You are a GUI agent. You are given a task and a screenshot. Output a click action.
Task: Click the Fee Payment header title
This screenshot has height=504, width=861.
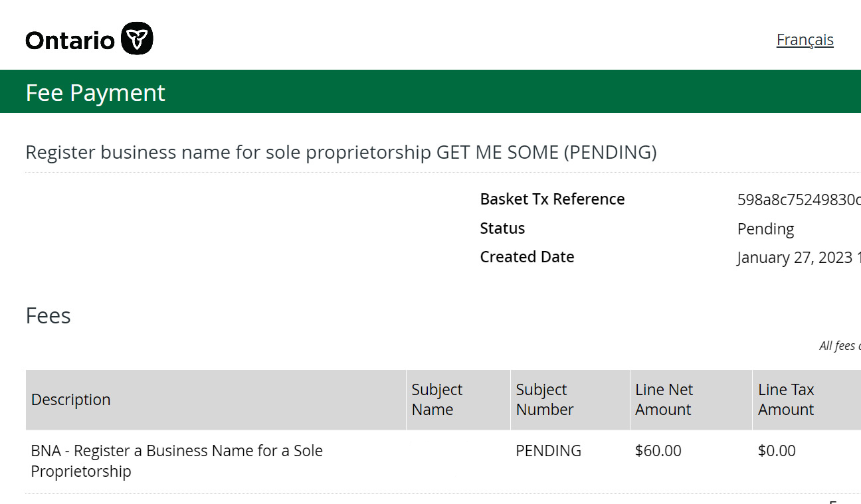[95, 93]
